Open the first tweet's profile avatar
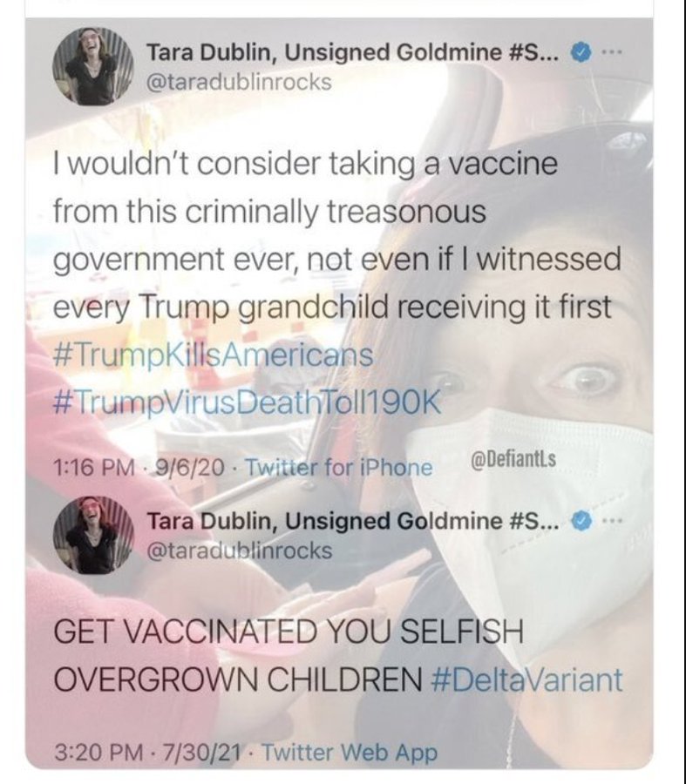The height and width of the screenshot is (784, 686). pyautogui.click(x=93, y=65)
